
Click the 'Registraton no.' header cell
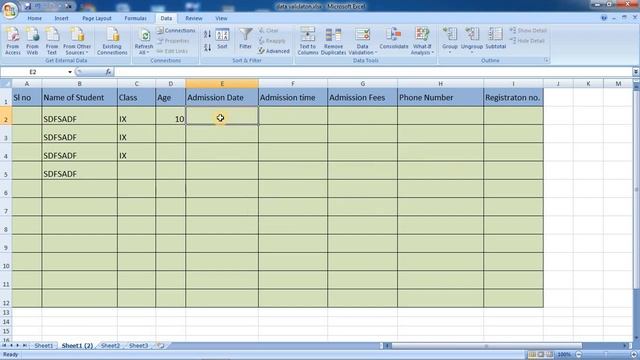click(x=513, y=98)
